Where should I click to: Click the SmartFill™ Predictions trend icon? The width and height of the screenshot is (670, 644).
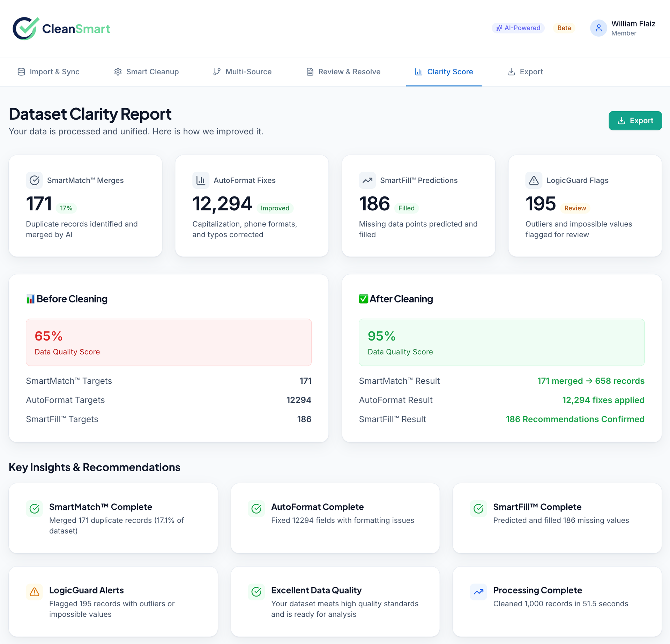click(367, 180)
